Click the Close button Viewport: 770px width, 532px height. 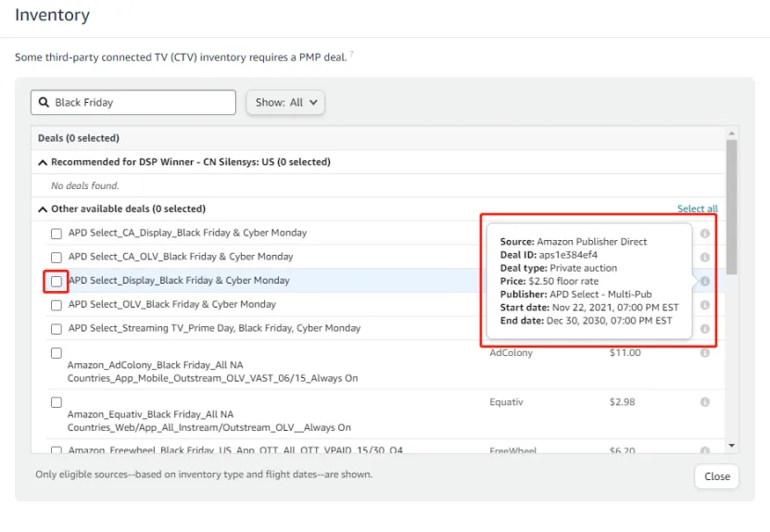[717, 476]
